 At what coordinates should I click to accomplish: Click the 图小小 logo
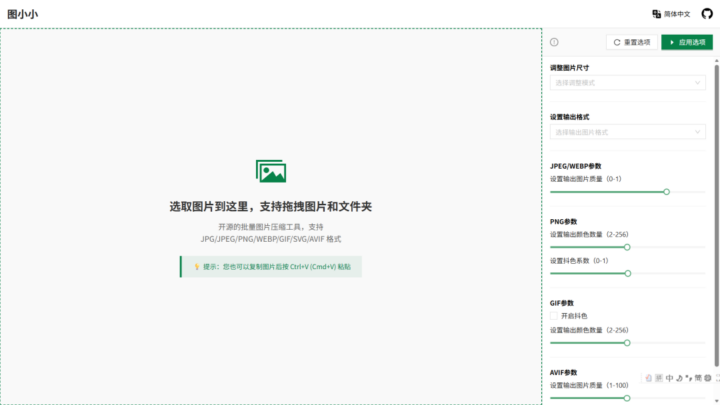[x=22, y=14]
